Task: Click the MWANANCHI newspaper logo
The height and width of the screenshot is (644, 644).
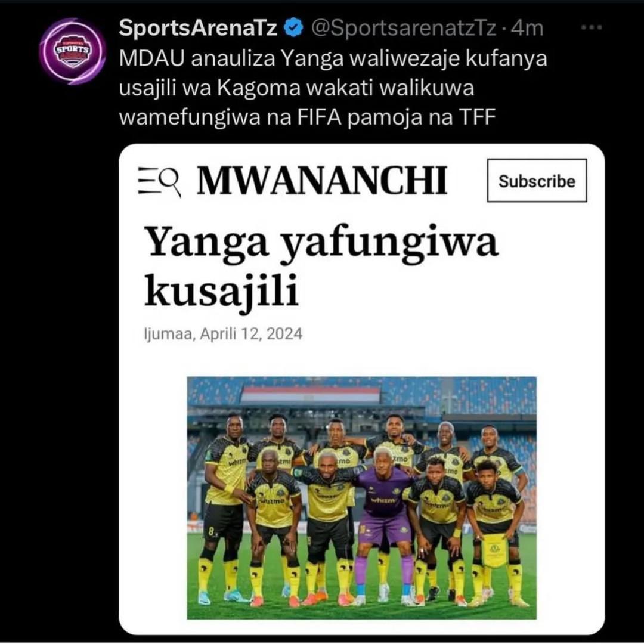Action: point(322,181)
